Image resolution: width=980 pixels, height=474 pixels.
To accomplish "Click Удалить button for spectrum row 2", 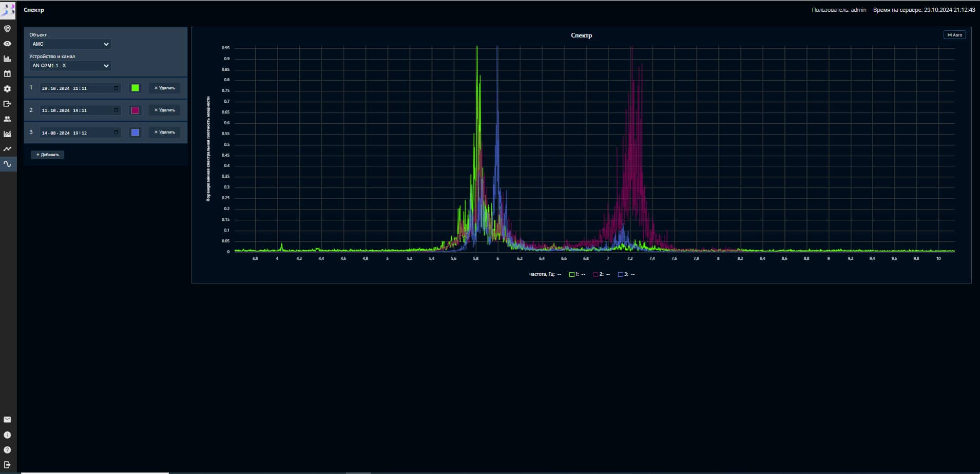I will (x=164, y=110).
